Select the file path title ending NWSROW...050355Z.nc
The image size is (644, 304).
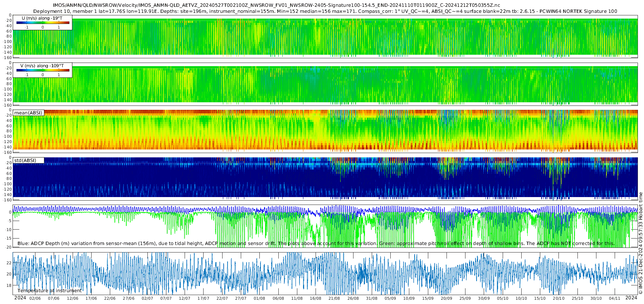pos(277,5)
